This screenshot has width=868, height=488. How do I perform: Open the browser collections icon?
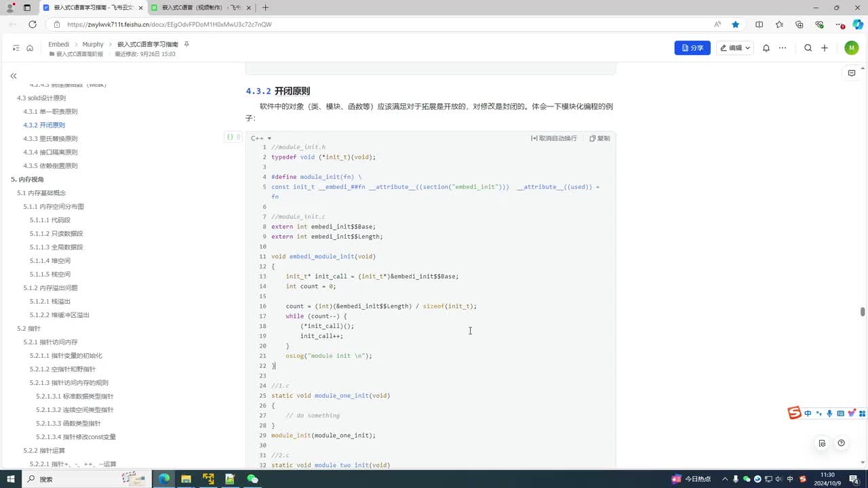pos(800,24)
